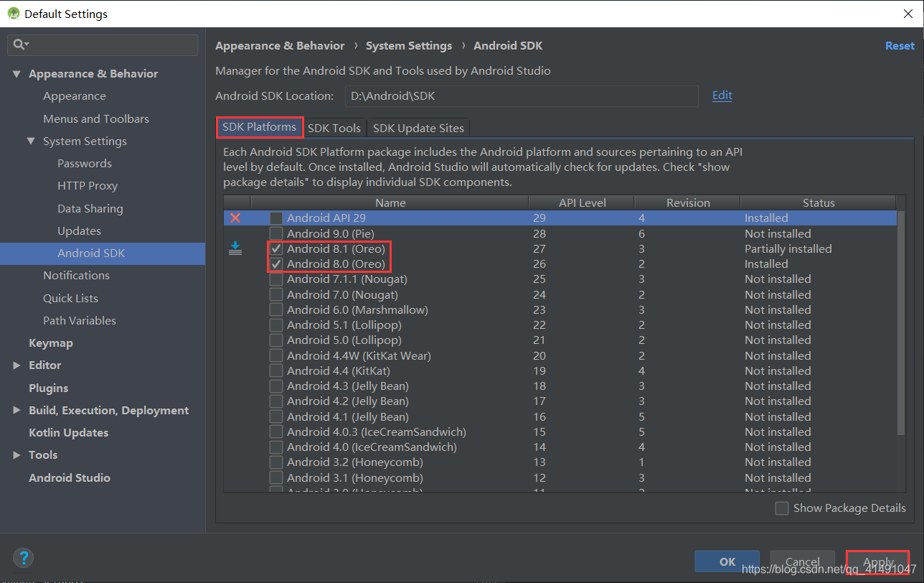Uncheck the Android 8.0 (Oreo) checkbox
This screenshot has width=924, height=583.
[x=276, y=263]
